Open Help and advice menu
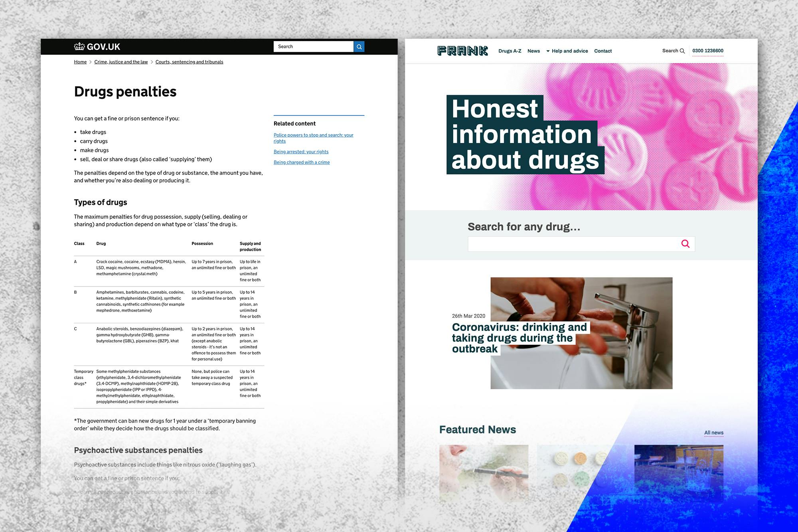 [x=570, y=51]
